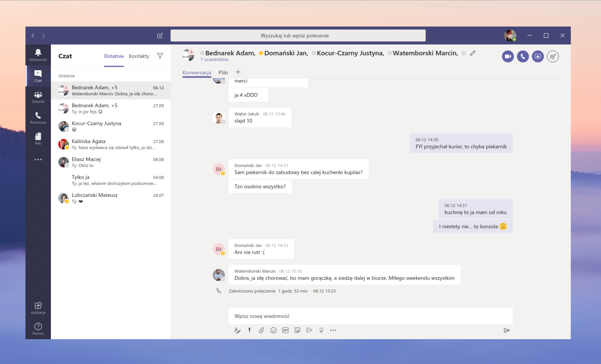
Task: Open the emoji picker
Action: pyautogui.click(x=273, y=330)
